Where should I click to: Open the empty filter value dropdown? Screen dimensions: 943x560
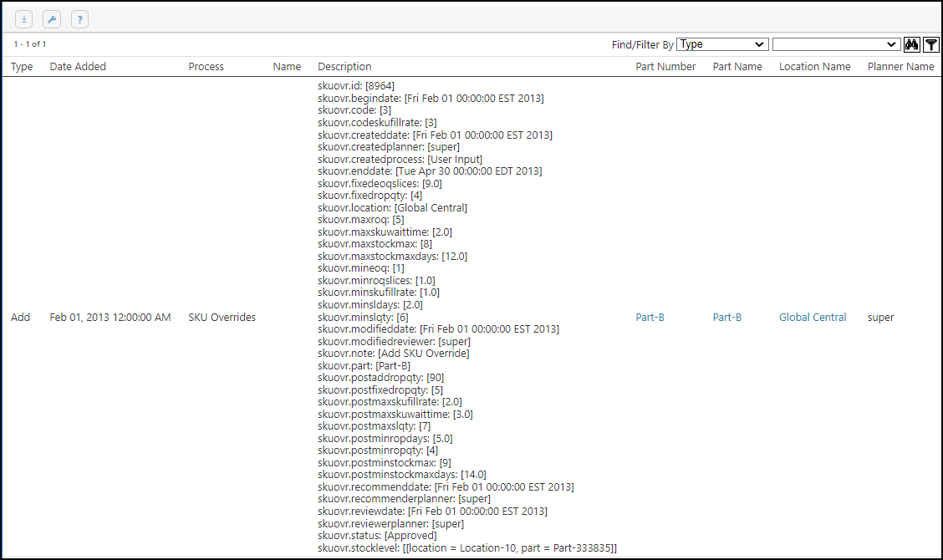click(x=835, y=44)
